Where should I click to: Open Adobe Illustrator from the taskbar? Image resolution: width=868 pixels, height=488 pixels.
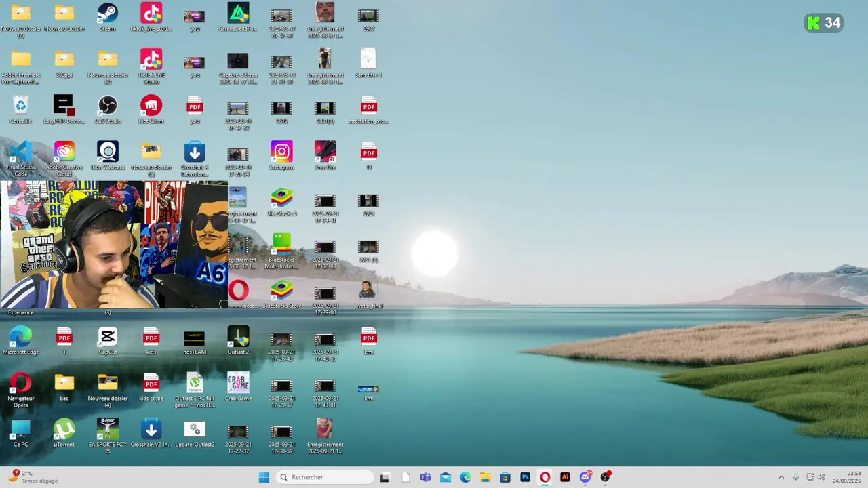[x=565, y=477]
